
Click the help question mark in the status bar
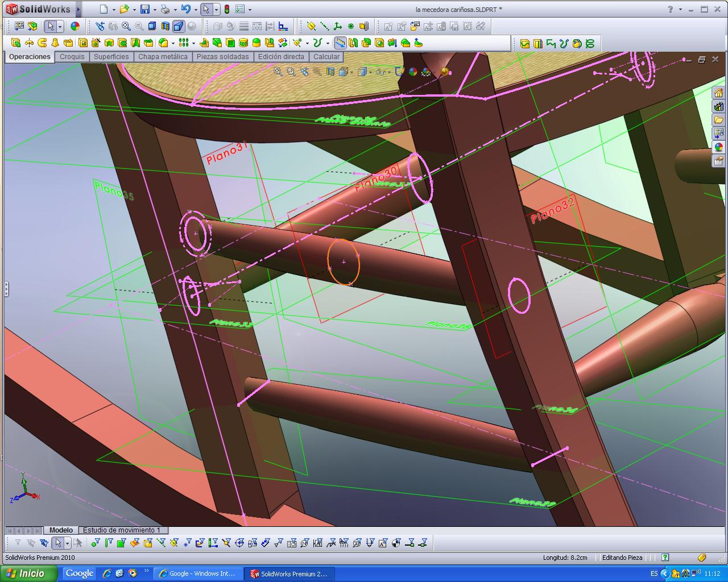[665, 558]
